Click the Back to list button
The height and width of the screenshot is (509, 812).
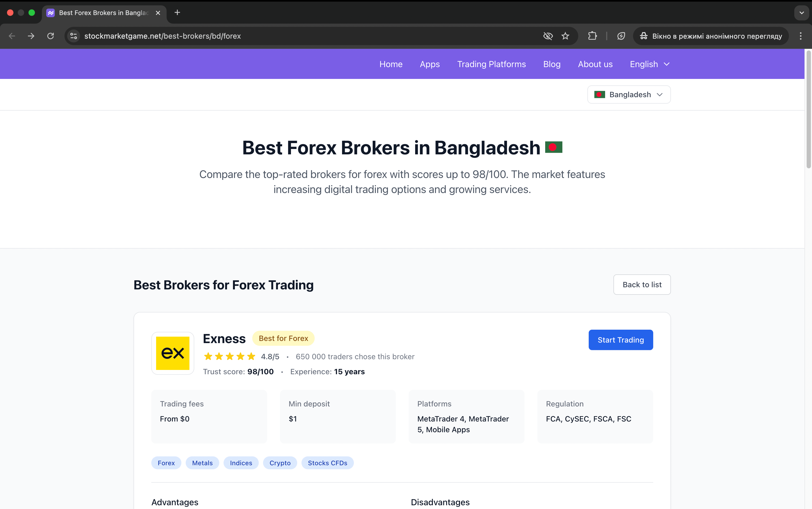(642, 285)
